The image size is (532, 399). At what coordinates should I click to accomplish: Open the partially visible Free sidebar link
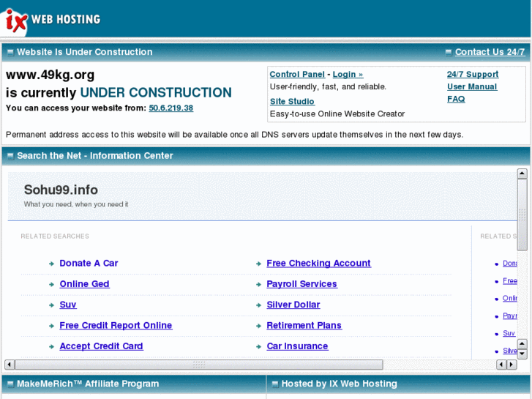(510, 281)
